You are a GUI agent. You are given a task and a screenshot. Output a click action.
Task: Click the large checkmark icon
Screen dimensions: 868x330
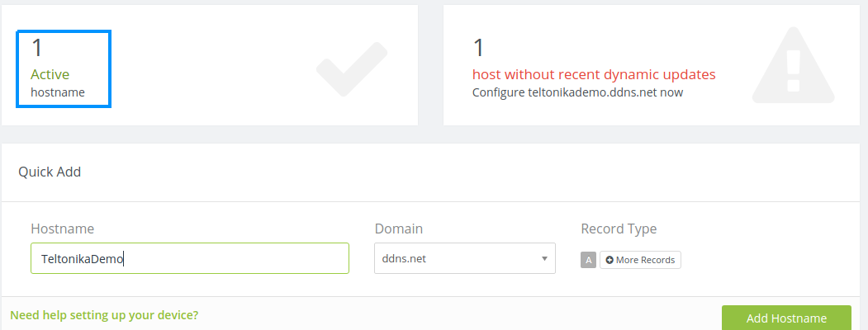pyautogui.click(x=351, y=67)
